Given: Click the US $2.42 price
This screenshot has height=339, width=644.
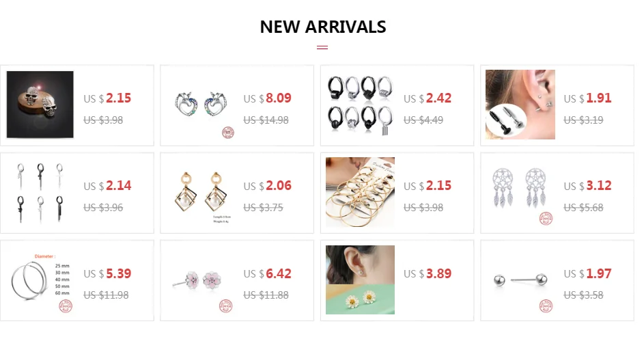Looking at the screenshot, I should [428, 98].
